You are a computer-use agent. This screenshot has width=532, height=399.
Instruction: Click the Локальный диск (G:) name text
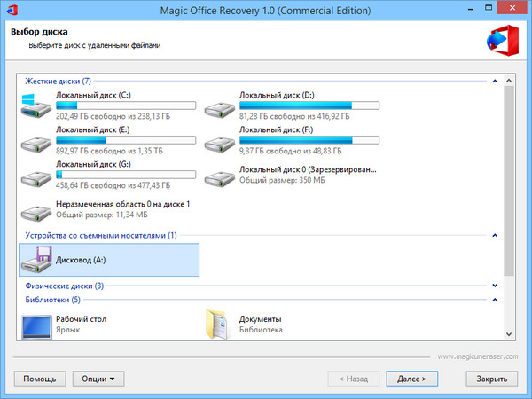93,164
